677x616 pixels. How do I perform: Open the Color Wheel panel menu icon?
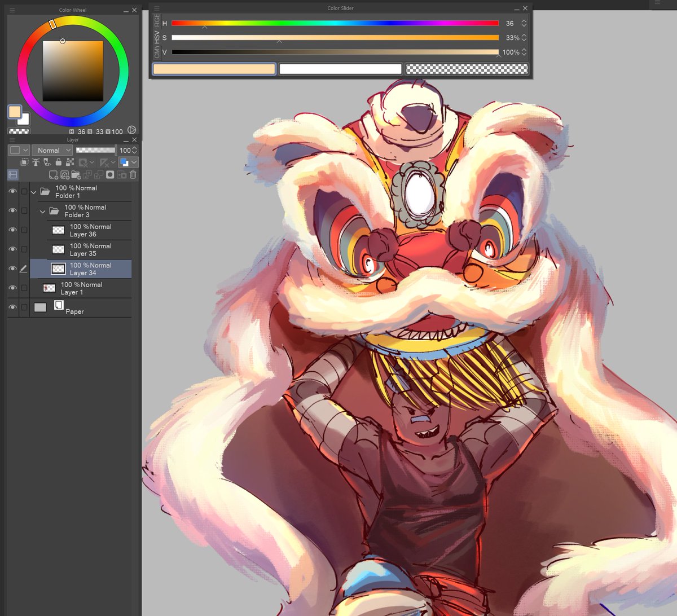pos(12,10)
